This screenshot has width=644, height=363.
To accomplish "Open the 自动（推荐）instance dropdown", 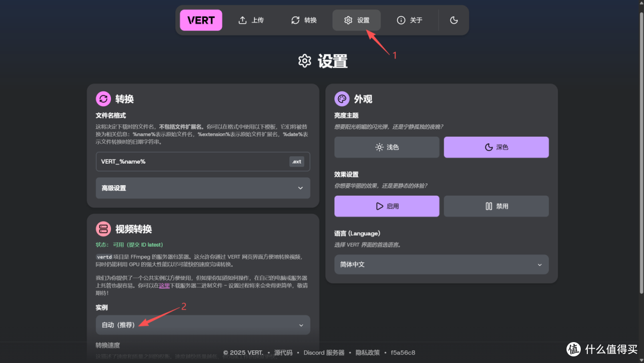I will [x=203, y=325].
